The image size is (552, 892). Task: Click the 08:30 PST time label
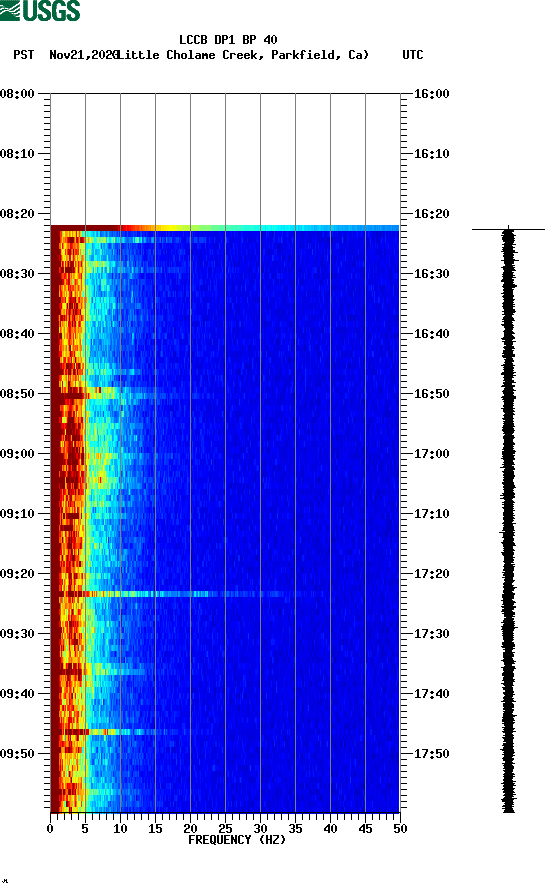pyautogui.click(x=18, y=274)
